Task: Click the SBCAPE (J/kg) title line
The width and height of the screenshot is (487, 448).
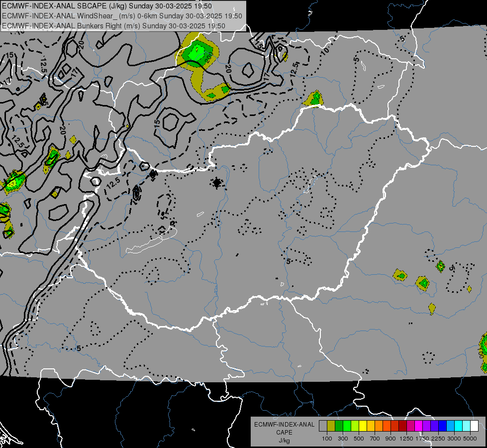Action: [x=107, y=6]
